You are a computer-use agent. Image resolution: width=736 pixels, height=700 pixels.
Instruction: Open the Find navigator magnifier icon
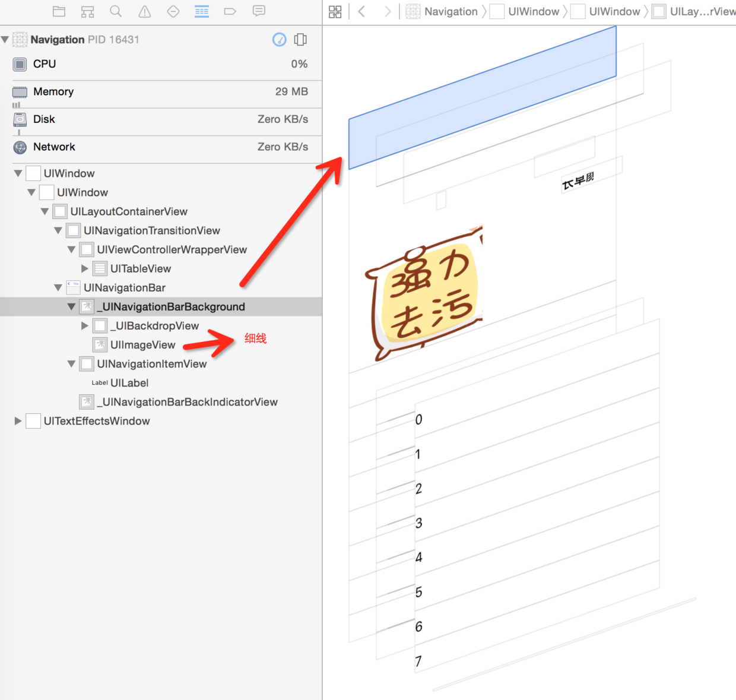pyautogui.click(x=116, y=11)
